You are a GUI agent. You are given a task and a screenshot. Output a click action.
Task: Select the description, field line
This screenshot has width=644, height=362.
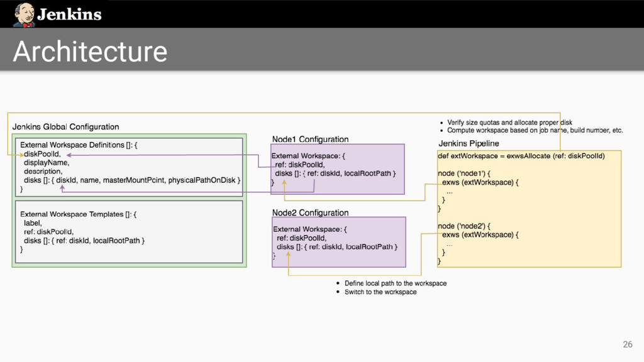(43, 171)
